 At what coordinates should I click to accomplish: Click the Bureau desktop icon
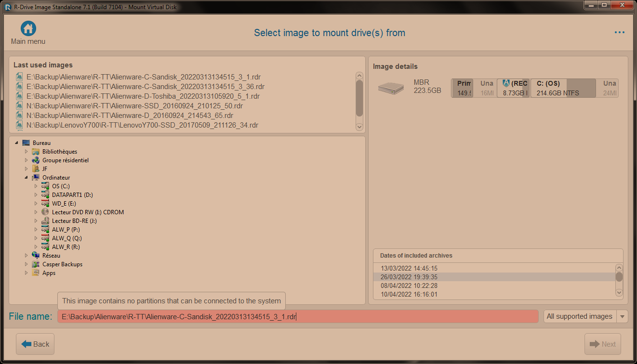click(26, 143)
